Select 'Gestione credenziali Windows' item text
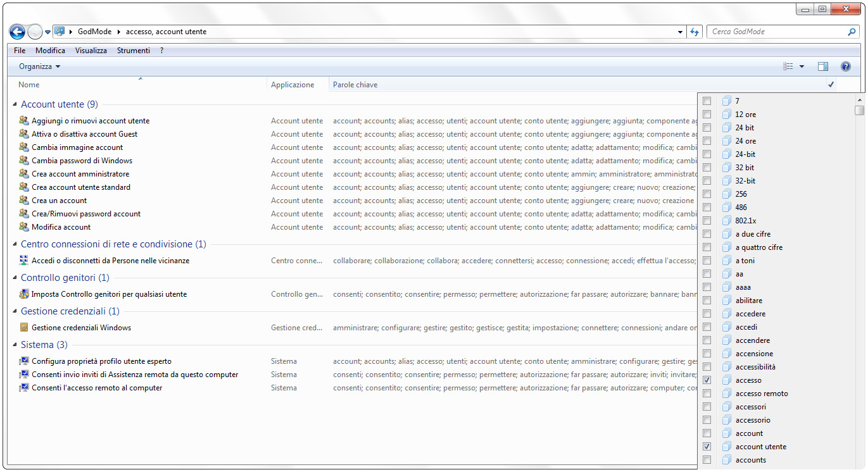 click(82, 328)
